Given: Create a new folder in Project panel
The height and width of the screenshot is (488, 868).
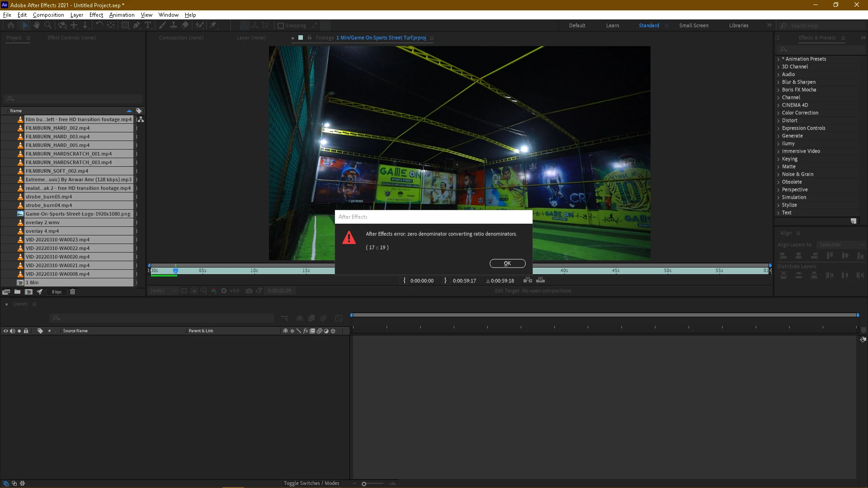Looking at the screenshot, I should [x=17, y=292].
